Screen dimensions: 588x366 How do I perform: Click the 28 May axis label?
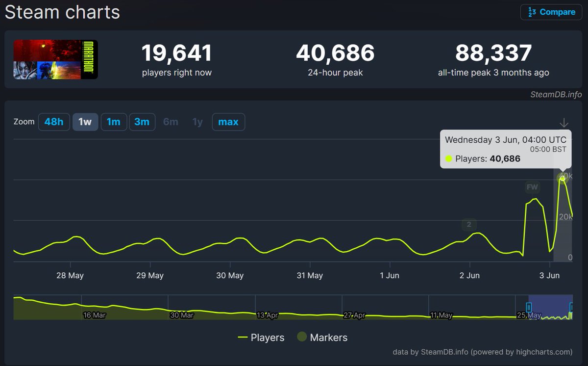pyautogui.click(x=70, y=276)
